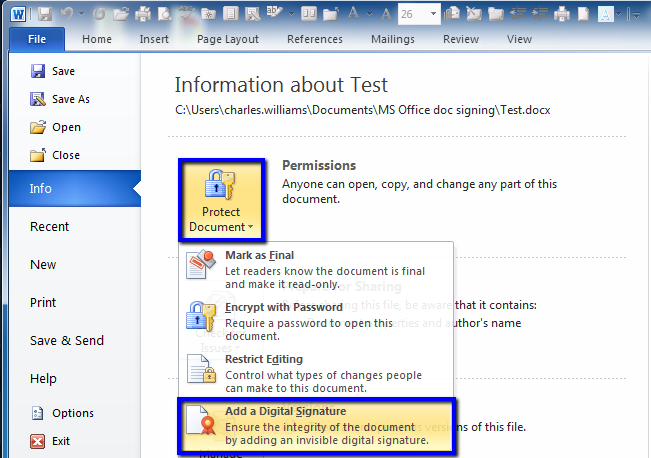Click the document with pencil edit icon
Viewport: 651px width, 458px height.
[x=252, y=15]
